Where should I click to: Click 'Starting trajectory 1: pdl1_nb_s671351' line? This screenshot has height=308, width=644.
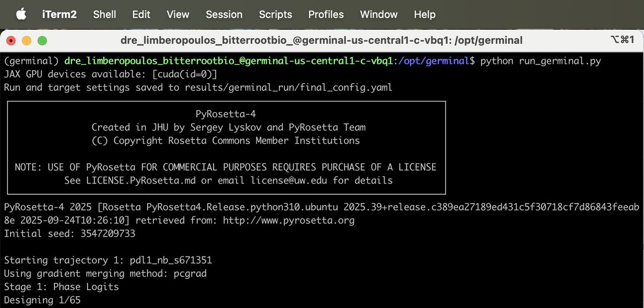tap(108, 260)
